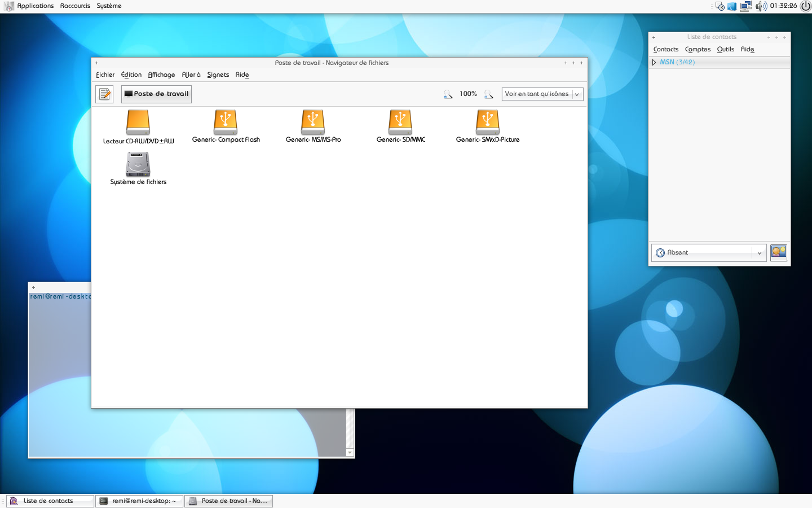Click the GNOME foot Applications icon
This screenshot has height=508, width=812.
tap(9, 6)
